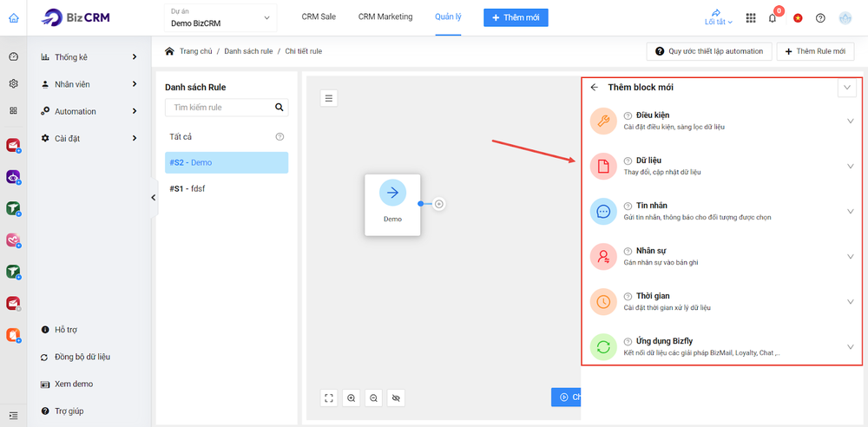
Task: Expand the Ứng dụng Bizfly block section
Action: pyautogui.click(x=850, y=347)
